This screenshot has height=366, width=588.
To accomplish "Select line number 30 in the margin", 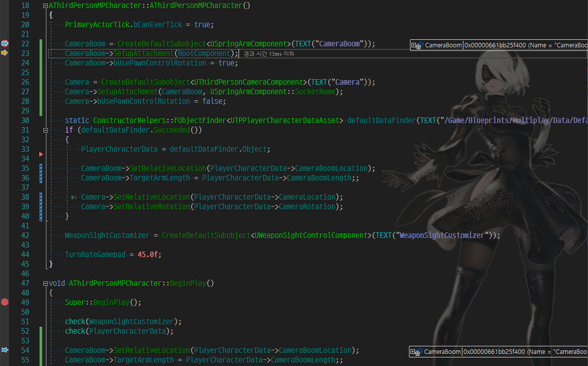I will click(x=25, y=120).
